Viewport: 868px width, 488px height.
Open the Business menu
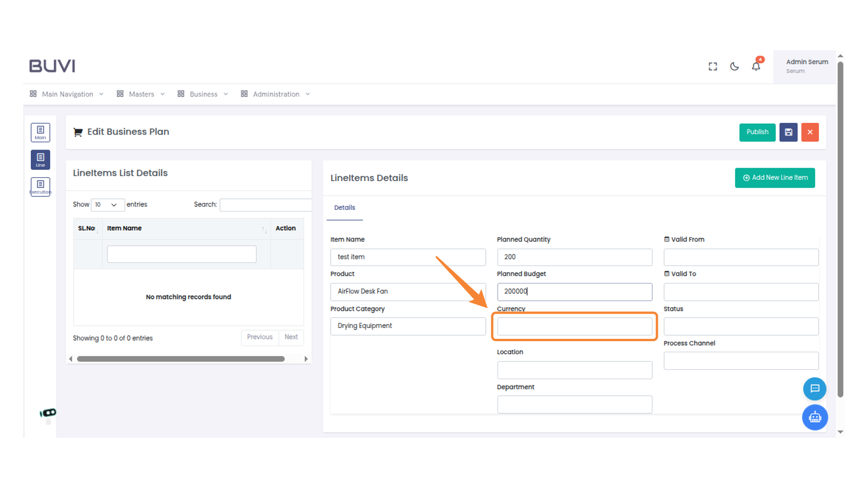[203, 94]
